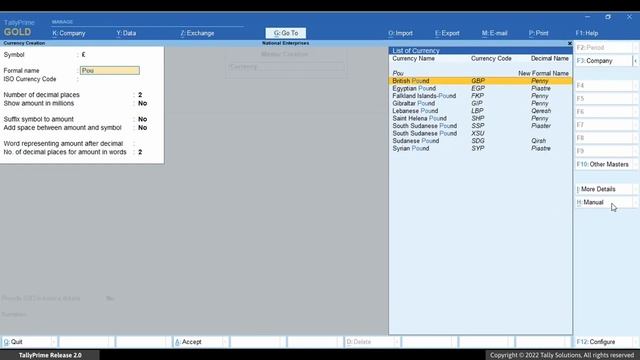Toggle Add space between amount and symbol
This screenshot has height=360, width=640.
(x=142, y=128)
